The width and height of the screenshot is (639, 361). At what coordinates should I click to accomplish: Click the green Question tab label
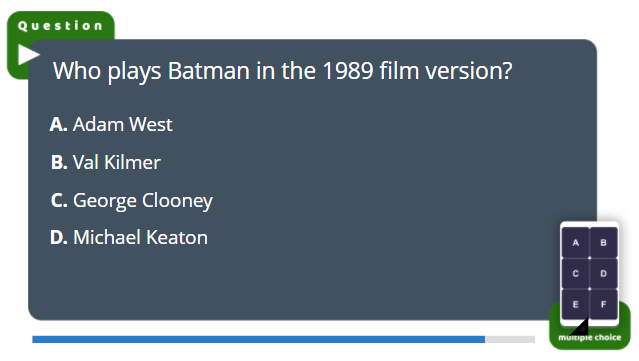pyautogui.click(x=60, y=26)
